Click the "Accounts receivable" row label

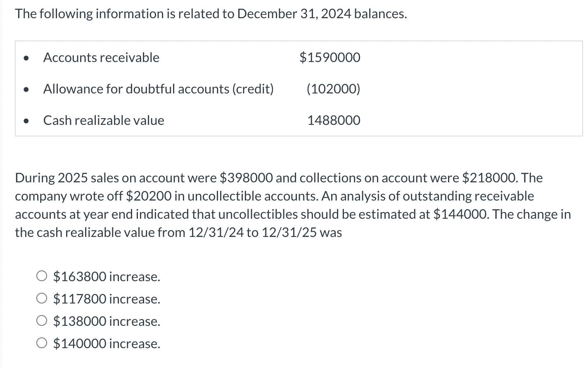point(101,57)
